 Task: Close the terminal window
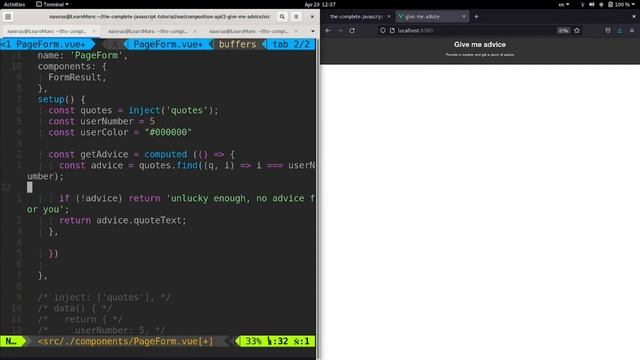click(x=312, y=17)
